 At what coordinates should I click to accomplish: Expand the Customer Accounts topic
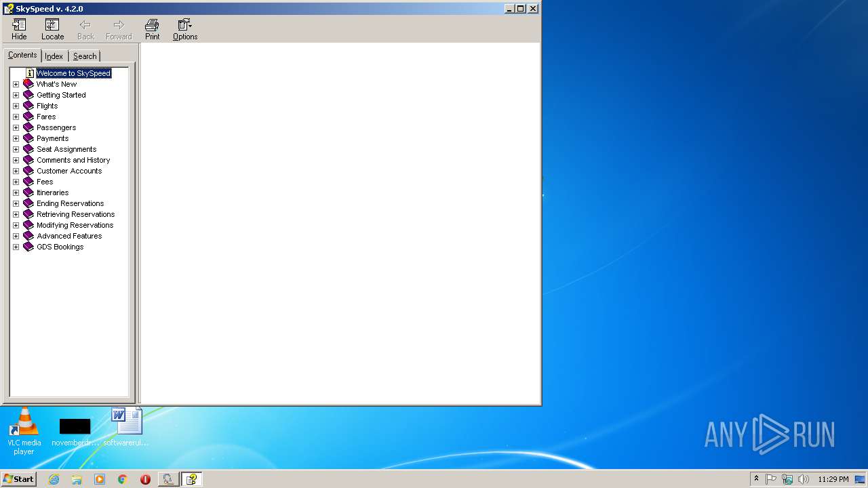16,171
